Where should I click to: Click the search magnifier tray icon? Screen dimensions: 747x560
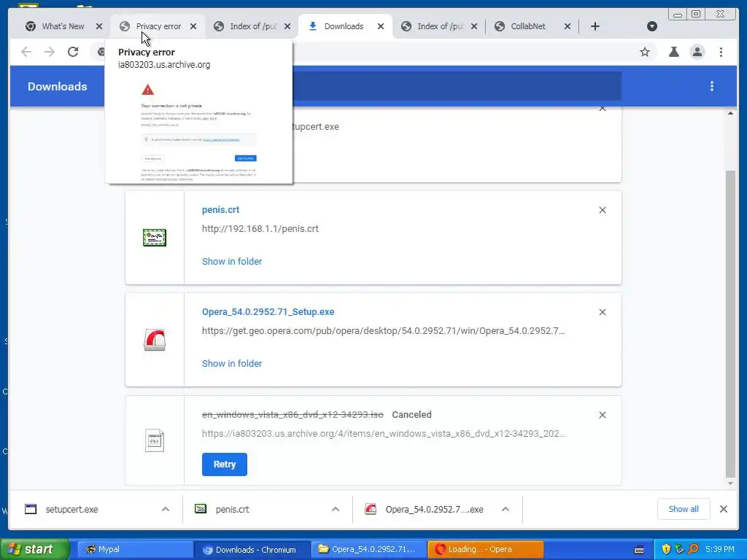pos(693,549)
